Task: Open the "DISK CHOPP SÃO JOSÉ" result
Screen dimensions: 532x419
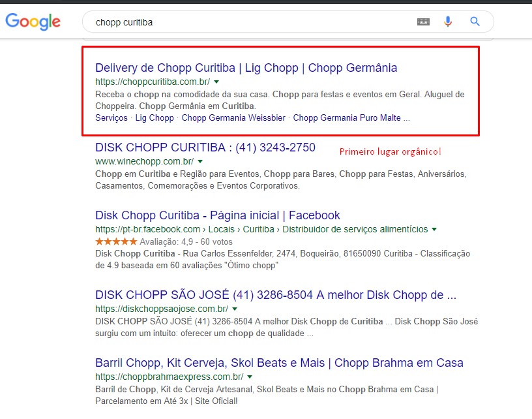Action: (x=274, y=295)
